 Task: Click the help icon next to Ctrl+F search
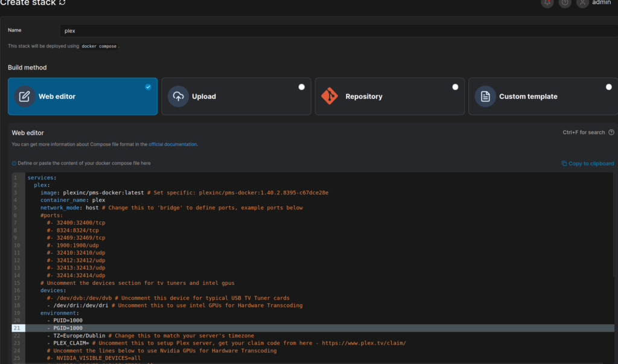[611, 132]
